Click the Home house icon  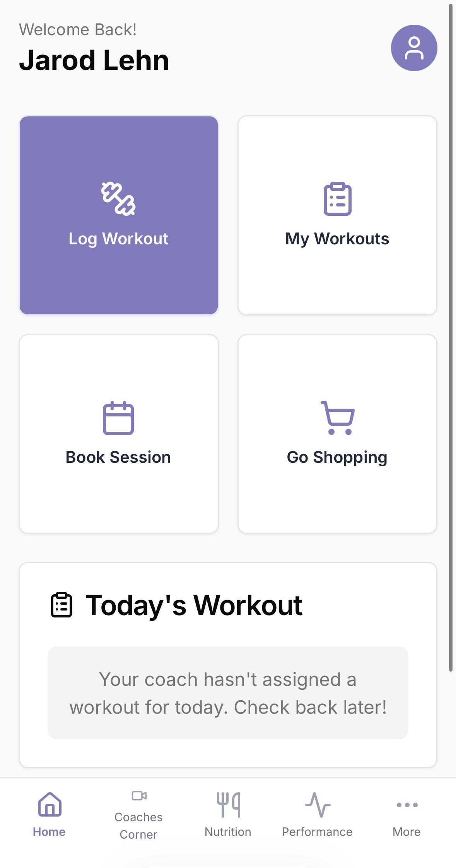tap(50, 804)
